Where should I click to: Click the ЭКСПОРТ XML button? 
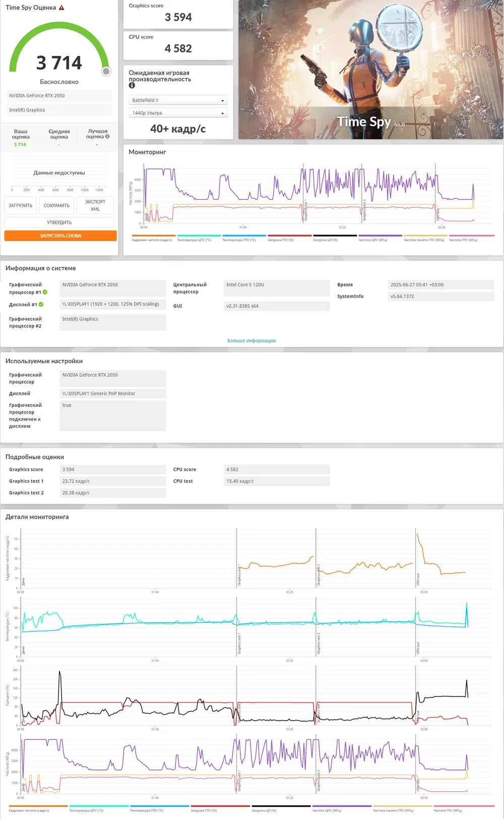[95, 205]
